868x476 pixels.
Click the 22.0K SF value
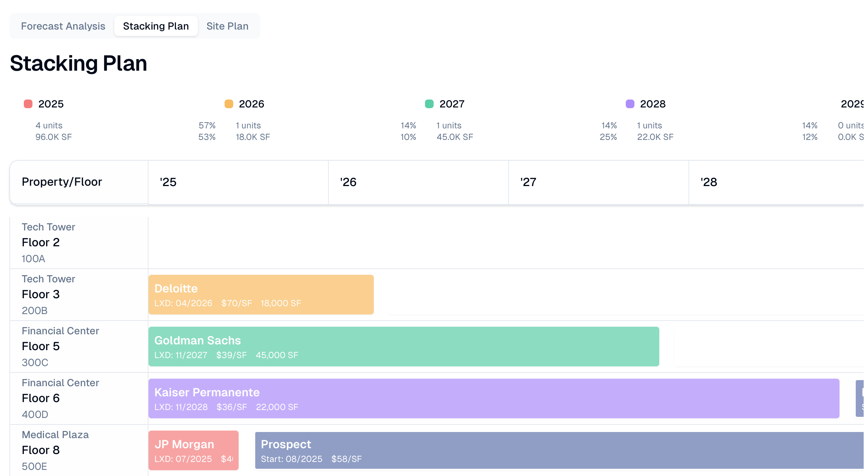coord(655,137)
